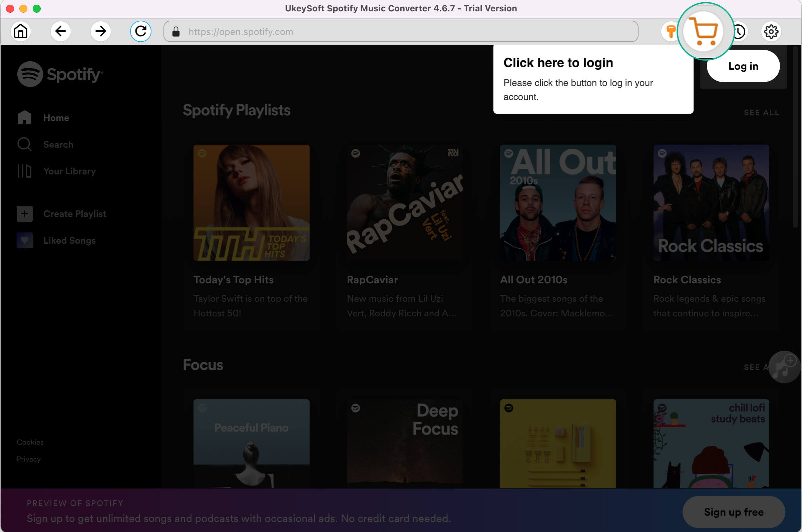Click the Log In button

(743, 67)
